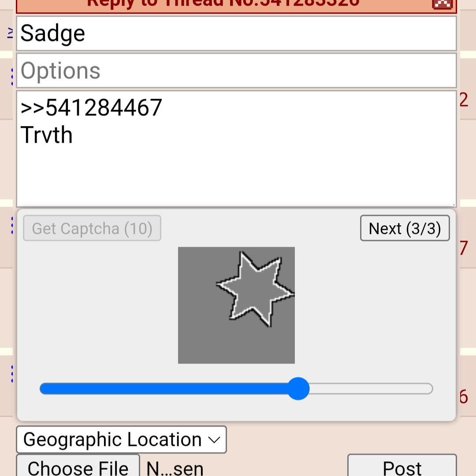Viewport: 476px width, 476px height.
Task: Click the selected file name N...sen
Action: coord(175,468)
